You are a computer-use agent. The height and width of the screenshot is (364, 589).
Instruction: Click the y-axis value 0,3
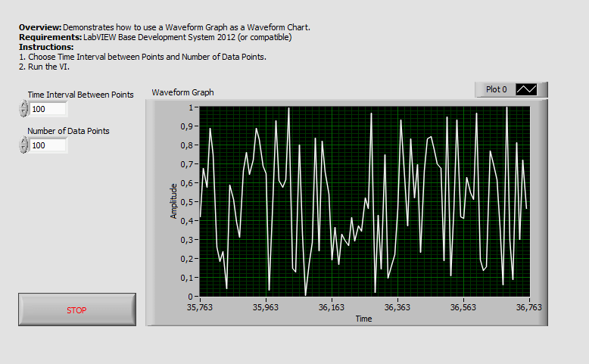187,240
